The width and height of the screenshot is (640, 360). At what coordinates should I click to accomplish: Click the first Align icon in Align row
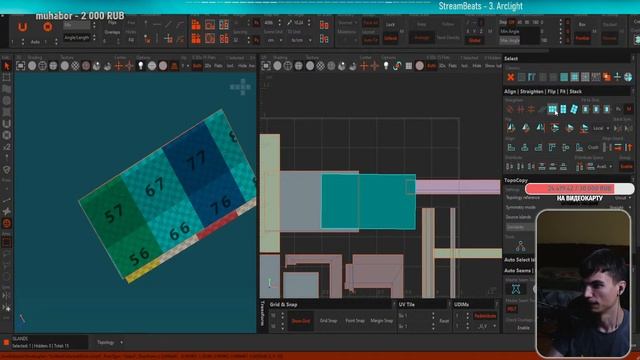click(511, 147)
